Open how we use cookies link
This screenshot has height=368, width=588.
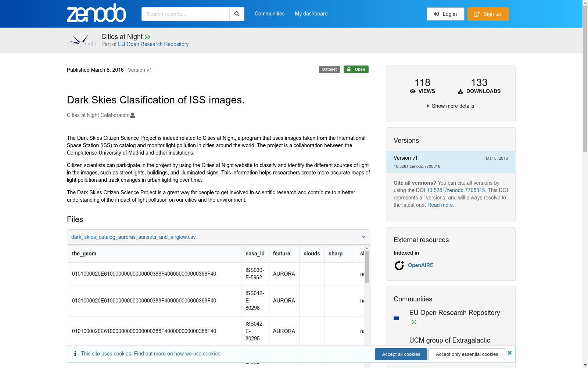[197, 354]
